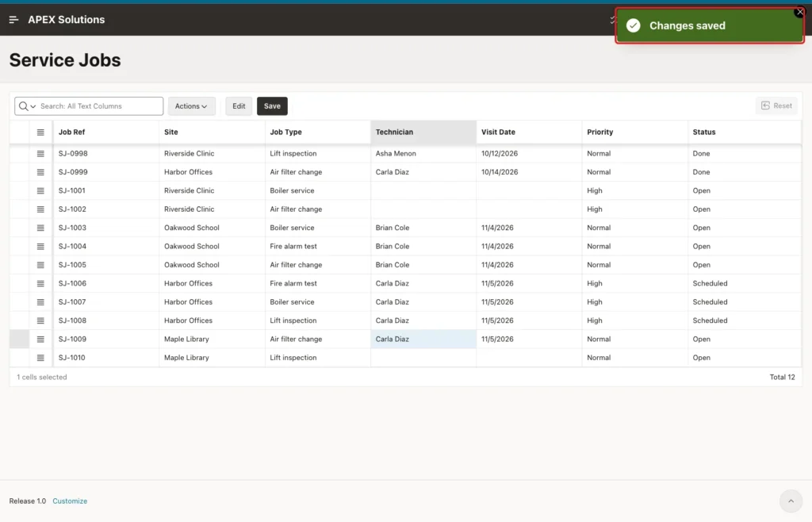
Task: Open the Customize link in footer
Action: (70, 501)
